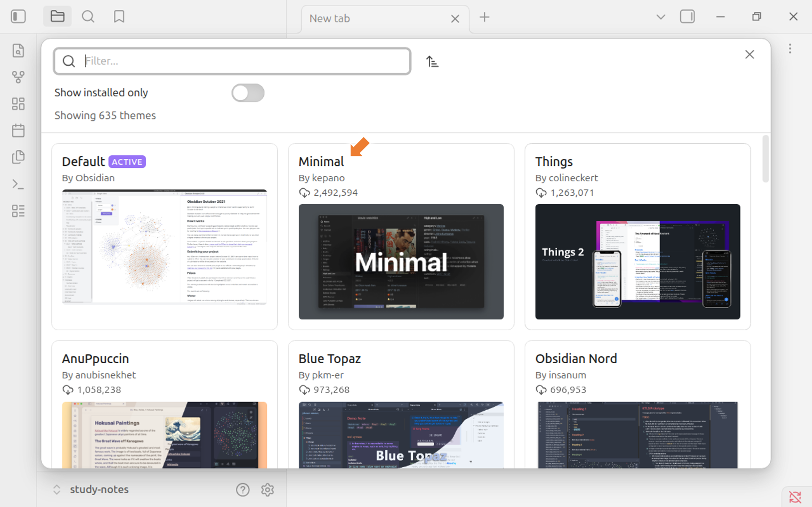Open the Blue Topaz theme preview image

point(401,435)
